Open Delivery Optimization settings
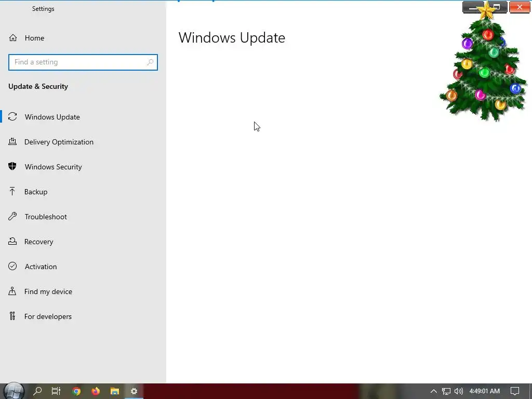532x399 pixels. [59, 142]
